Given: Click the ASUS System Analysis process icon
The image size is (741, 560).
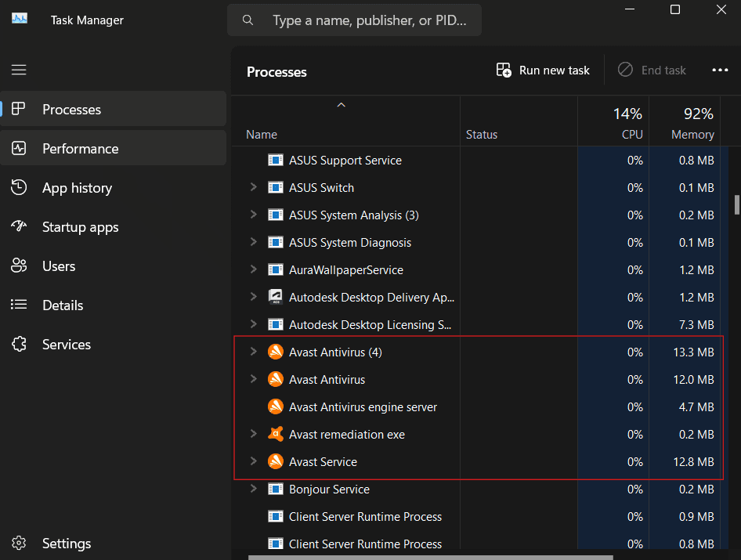Looking at the screenshot, I should point(276,215).
